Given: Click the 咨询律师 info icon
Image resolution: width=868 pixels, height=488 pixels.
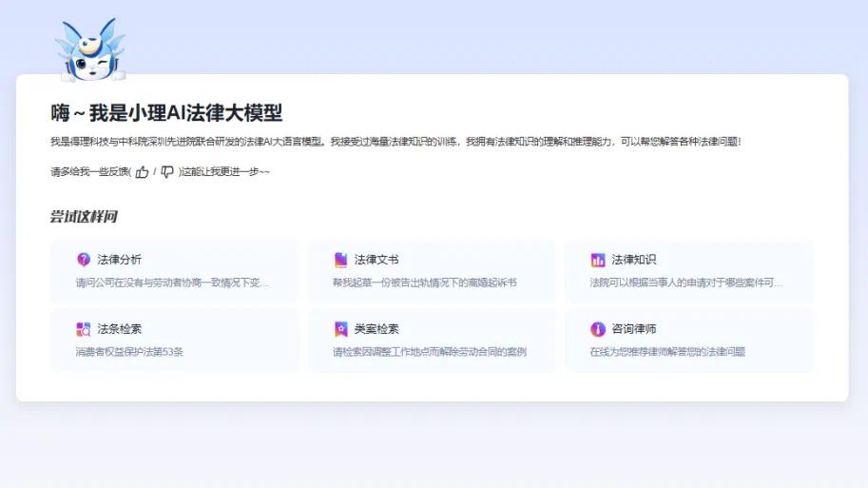Looking at the screenshot, I should [598, 329].
